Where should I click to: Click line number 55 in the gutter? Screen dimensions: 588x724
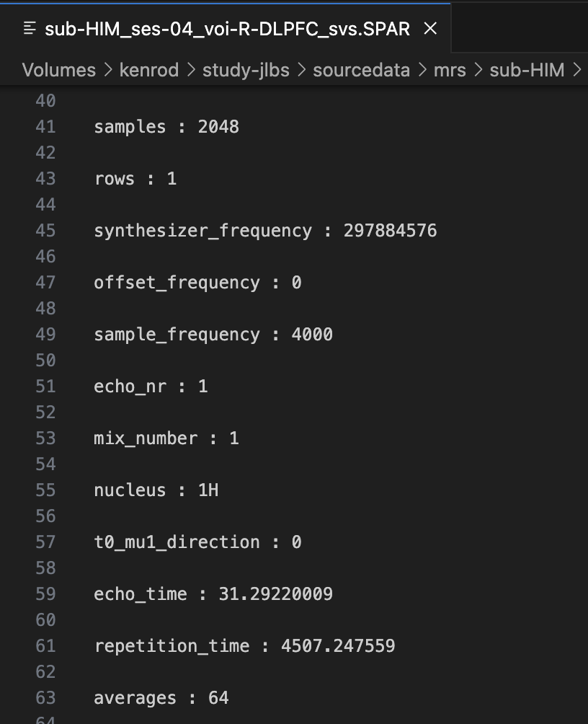[x=45, y=490]
